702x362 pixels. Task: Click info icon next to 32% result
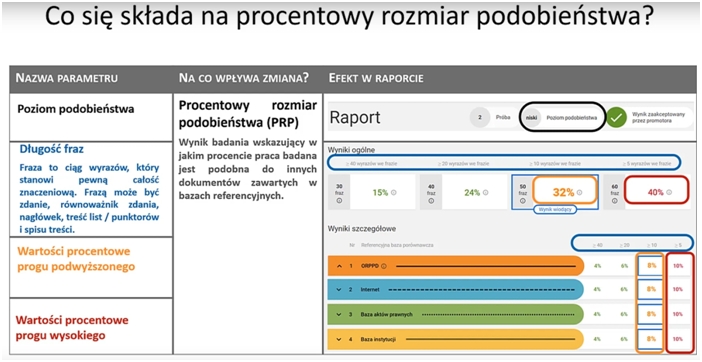pyautogui.click(x=579, y=192)
